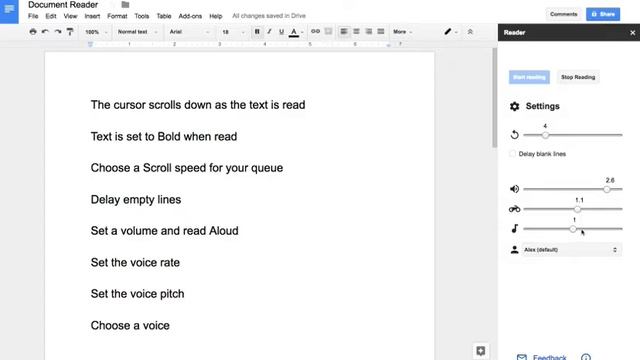Click the scroll speed slider handle

point(545,135)
